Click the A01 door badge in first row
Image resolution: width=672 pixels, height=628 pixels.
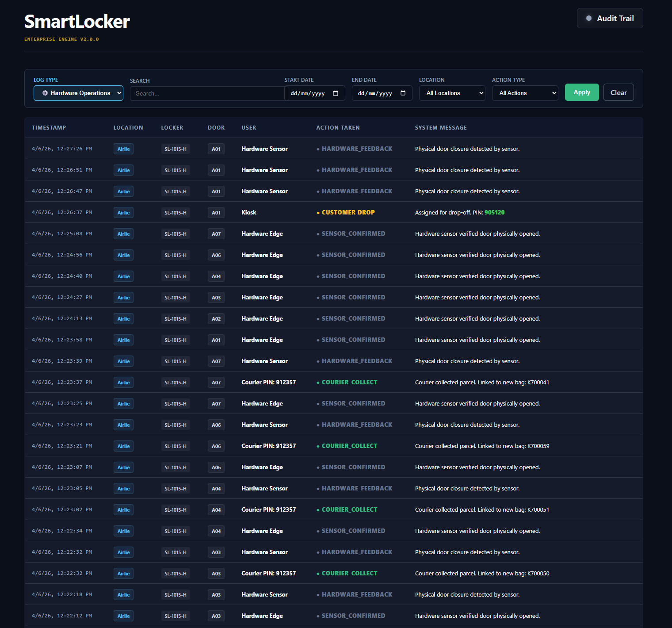216,149
